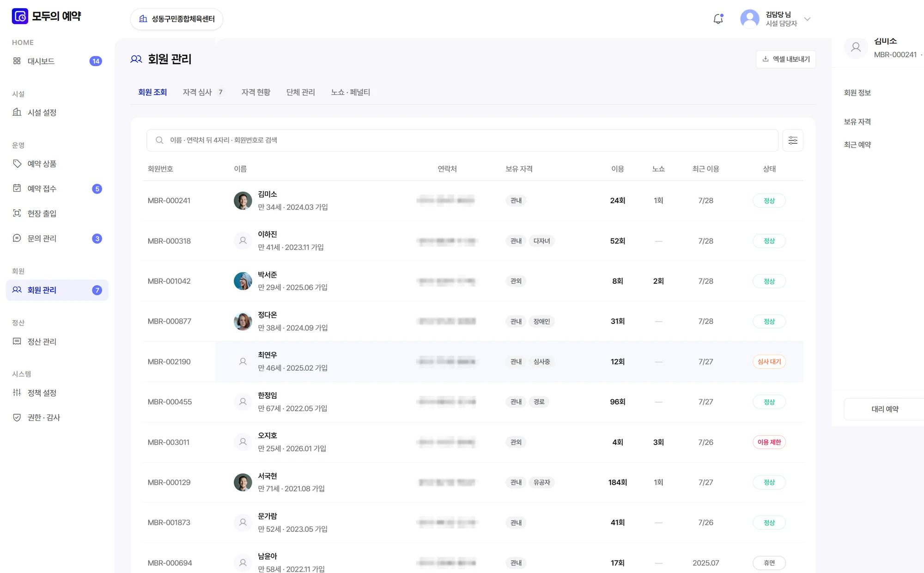Click the 현장 출입 scan icon
This screenshot has width=924, height=573.
coord(17,213)
